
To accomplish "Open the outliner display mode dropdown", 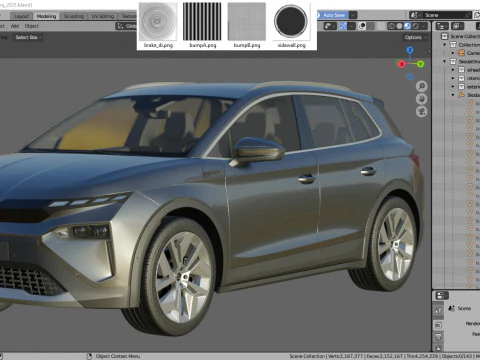I will [457, 26].
